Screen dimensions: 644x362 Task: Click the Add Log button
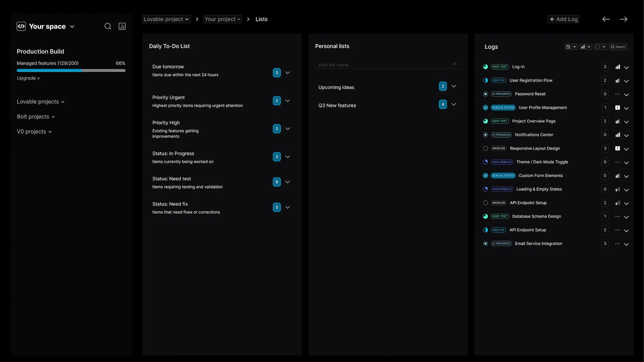563,19
